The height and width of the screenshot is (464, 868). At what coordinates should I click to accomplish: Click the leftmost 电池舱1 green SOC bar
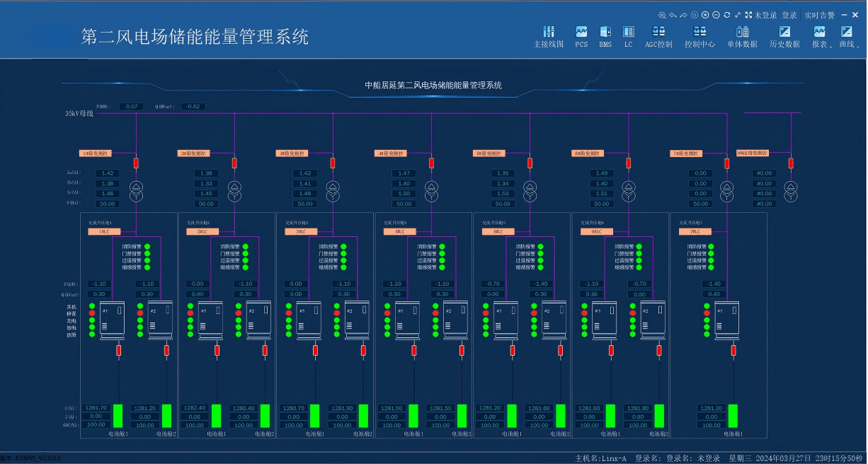coord(118,416)
